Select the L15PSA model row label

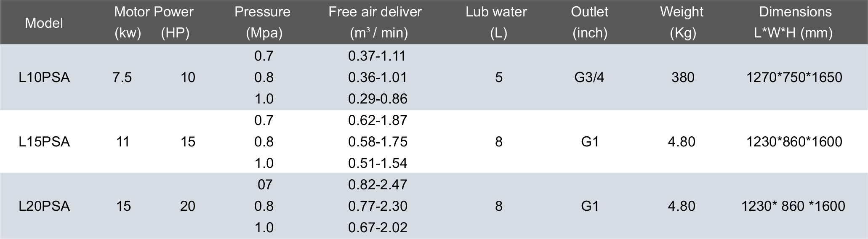tap(44, 142)
